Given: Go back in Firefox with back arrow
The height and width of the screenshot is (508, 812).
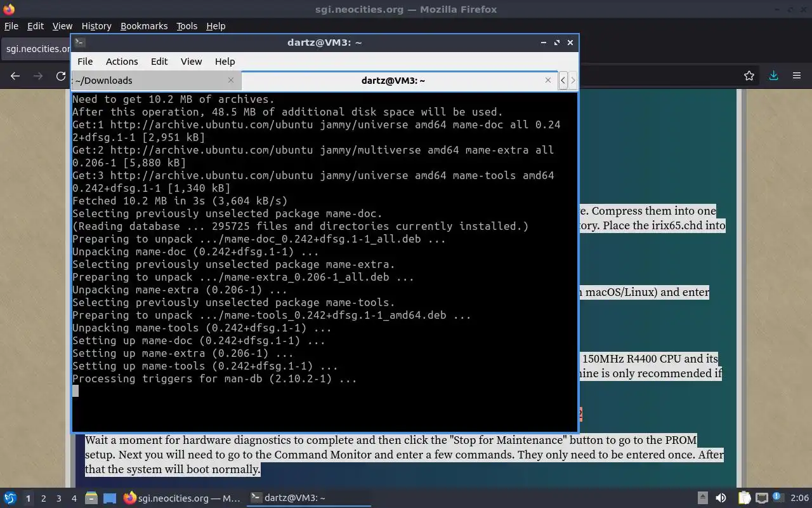Looking at the screenshot, I should click(x=15, y=76).
